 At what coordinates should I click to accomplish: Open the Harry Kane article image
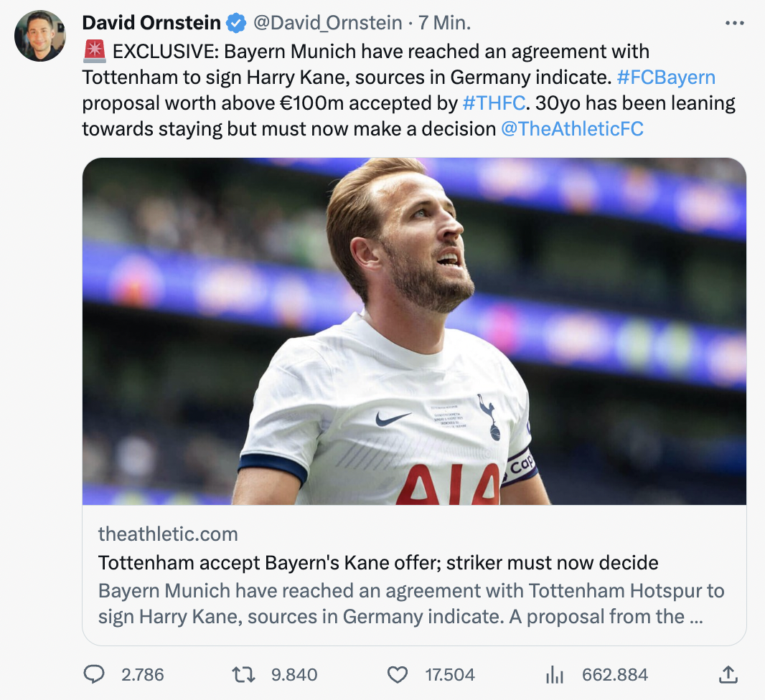[414, 331]
